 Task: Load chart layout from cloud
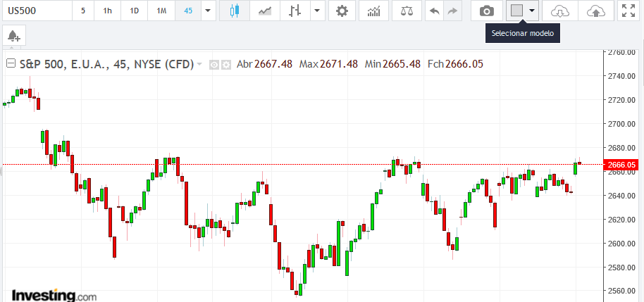tap(559, 11)
